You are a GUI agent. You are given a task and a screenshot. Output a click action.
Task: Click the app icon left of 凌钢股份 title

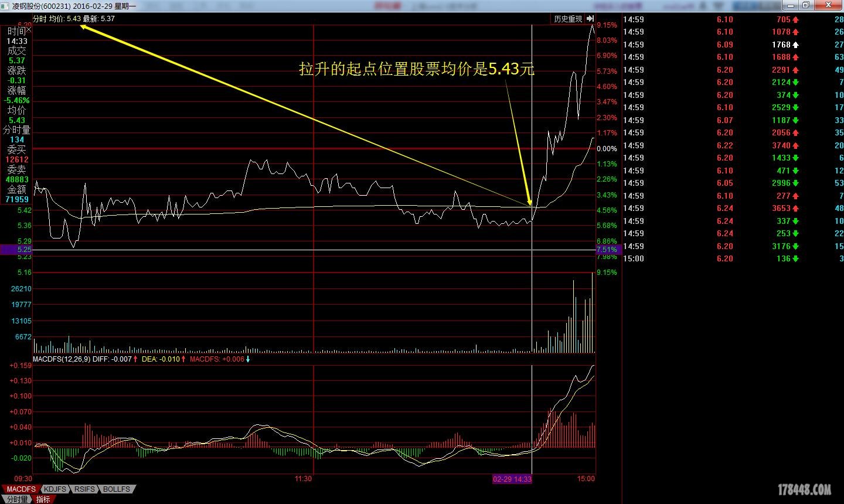(5, 6)
